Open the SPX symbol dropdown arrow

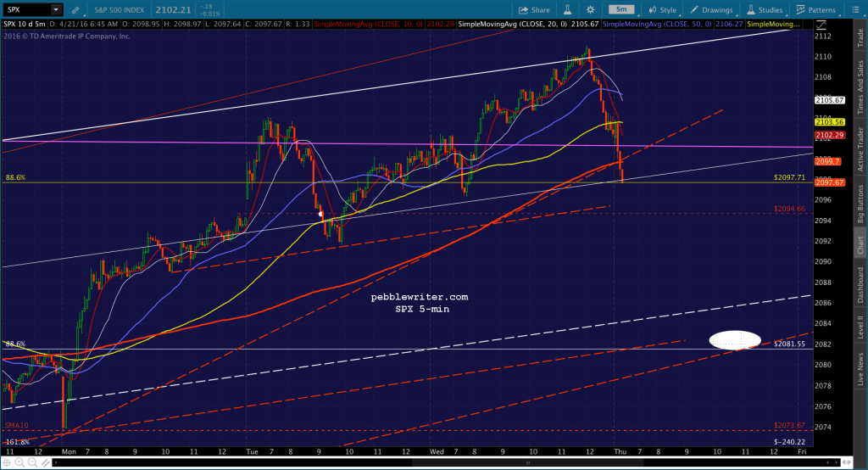(56, 9)
